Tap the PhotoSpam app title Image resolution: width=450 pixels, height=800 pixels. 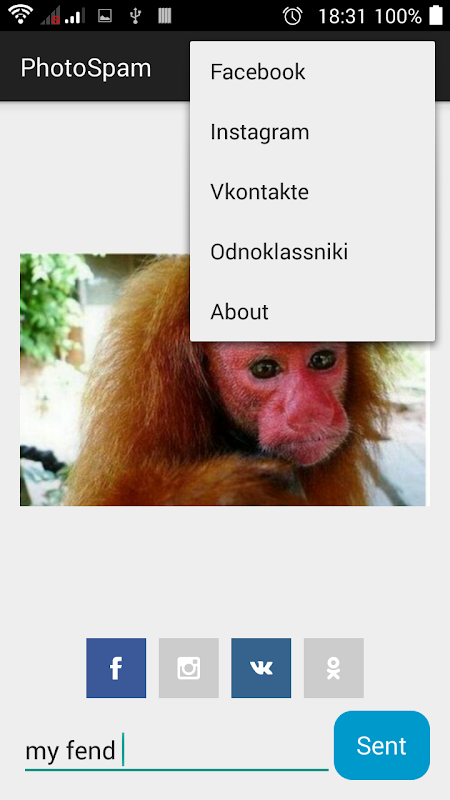(86, 68)
